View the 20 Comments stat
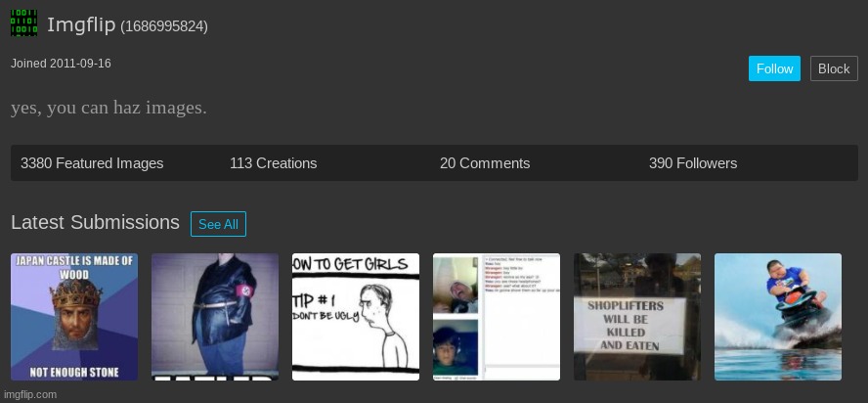 (485, 163)
